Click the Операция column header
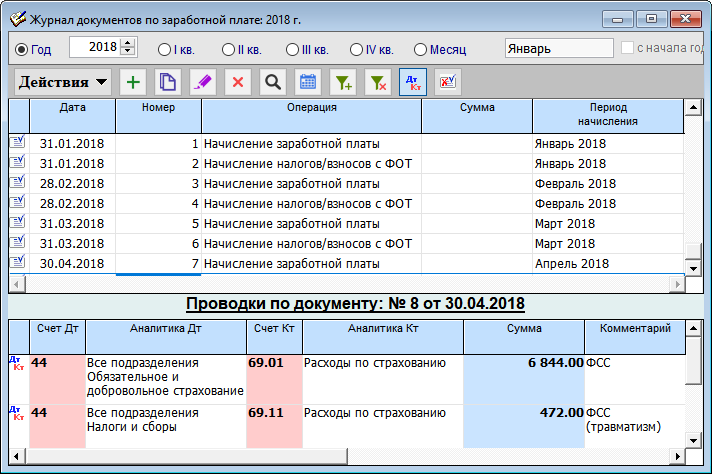 click(312, 116)
